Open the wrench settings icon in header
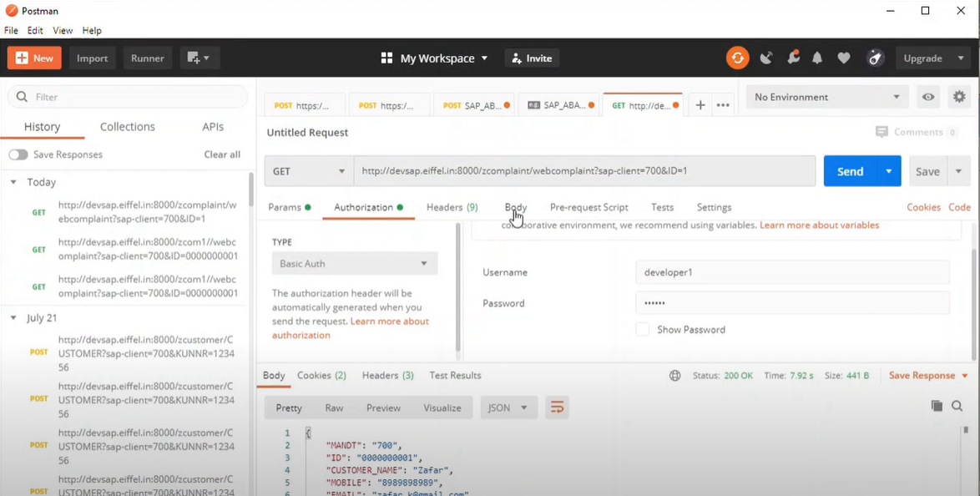This screenshot has width=980, height=496. coord(792,58)
